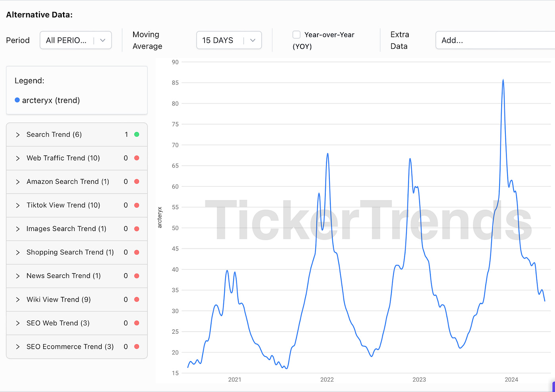
Task: Click the 2022 x-axis label
Action: pos(327,380)
